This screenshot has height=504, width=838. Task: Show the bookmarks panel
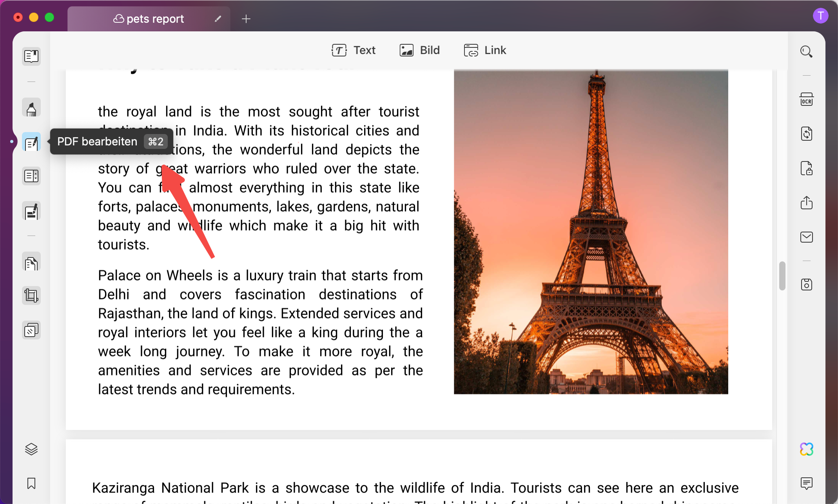[x=31, y=483]
